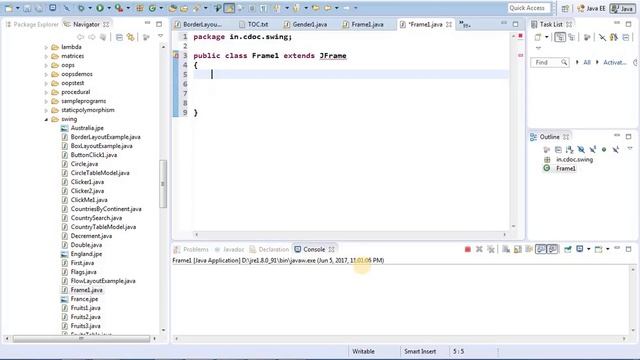The image size is (640, 360).
Task: Click the New file toolbar icon
Action: (9, 8)
